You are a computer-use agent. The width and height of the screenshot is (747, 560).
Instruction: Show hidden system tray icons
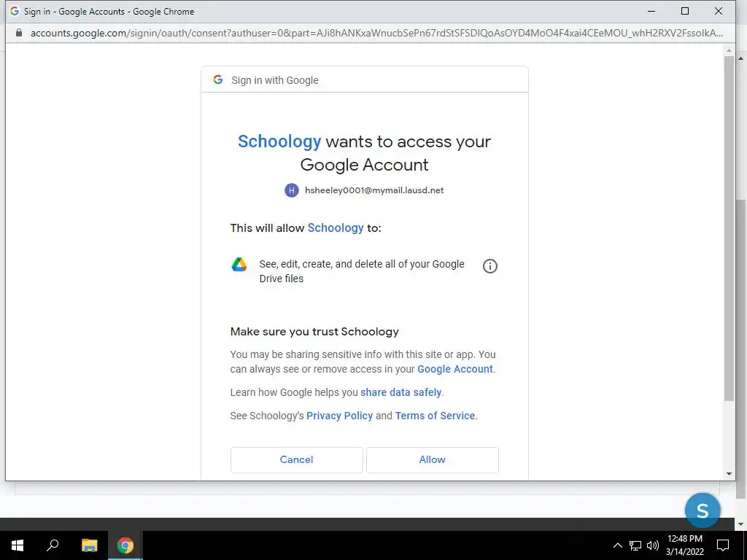[617, 545]
